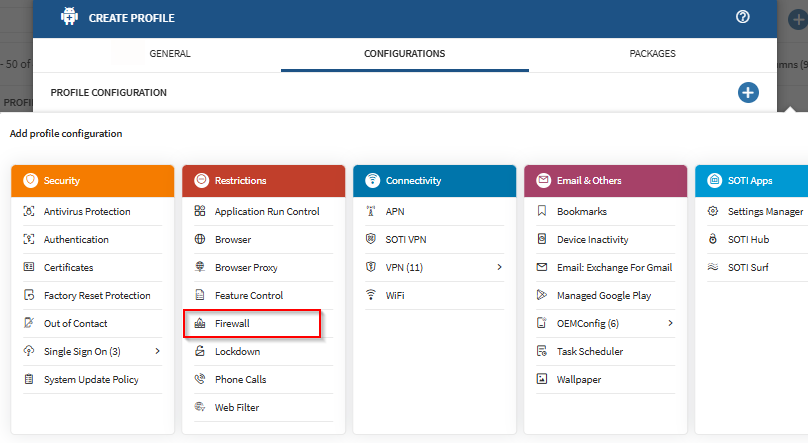
Task: Click the plus icon to add profile configuration
Action: click(748, 93)
